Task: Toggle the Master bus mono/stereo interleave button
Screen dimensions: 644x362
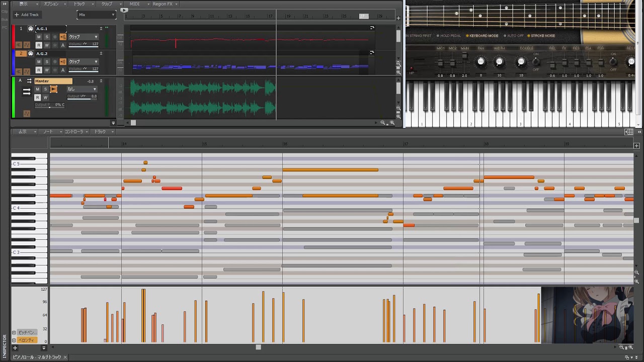Action: click(x=53, y=89)
